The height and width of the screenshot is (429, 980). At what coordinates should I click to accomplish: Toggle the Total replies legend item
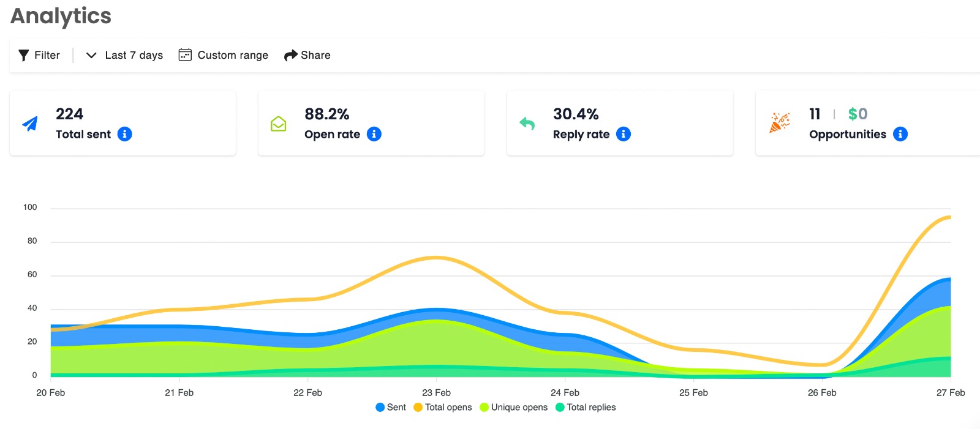586,407
